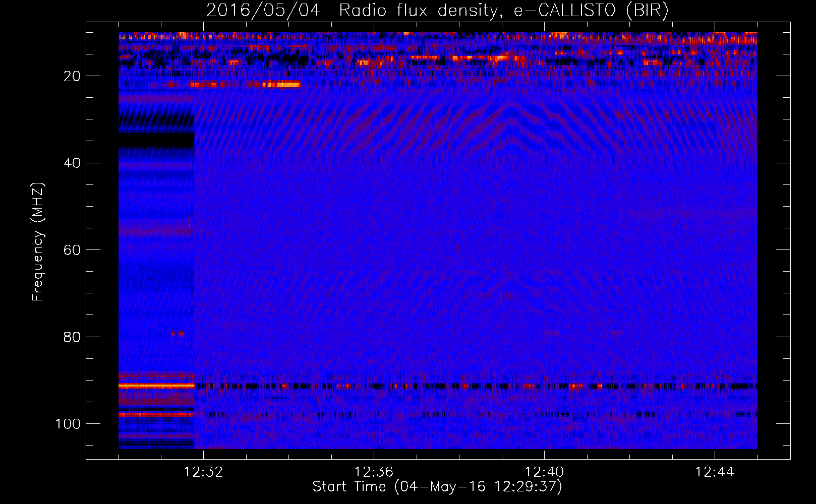Image resolution: width=816 pixels, height=504 pixels.
Task: Click the 80 frequency tick label
Action: pyautogui.click(x=72, y=337)
